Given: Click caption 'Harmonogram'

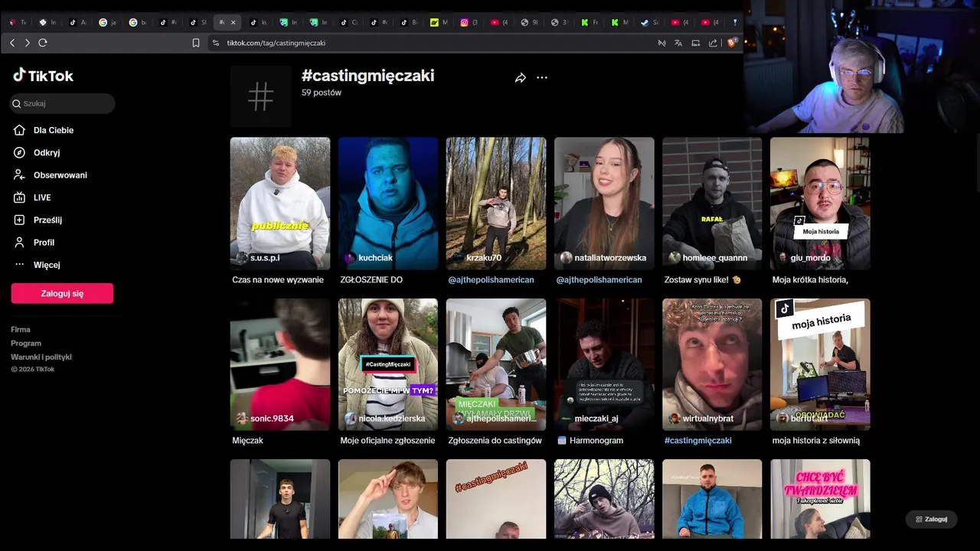Looking at the screenshot, I should [590, 441].
